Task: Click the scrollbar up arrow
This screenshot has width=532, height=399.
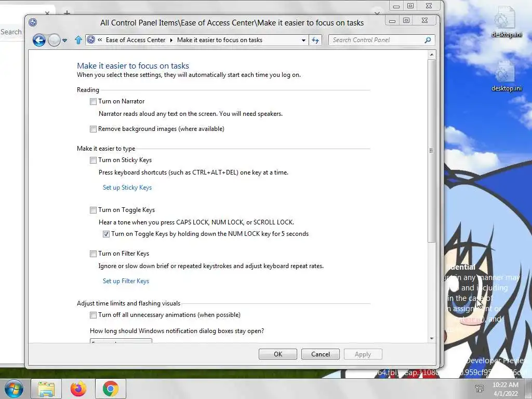Action: [x=432, y=55]
